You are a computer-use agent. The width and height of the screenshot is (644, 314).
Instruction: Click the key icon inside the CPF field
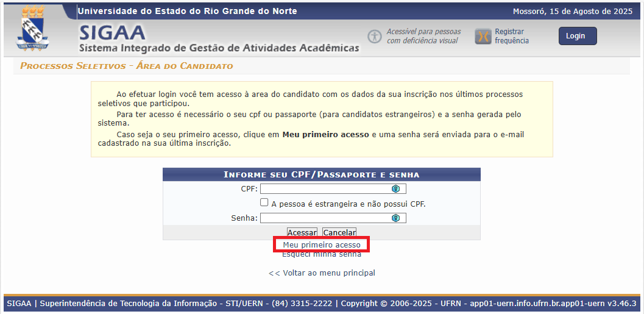click(x=395, y=188)
